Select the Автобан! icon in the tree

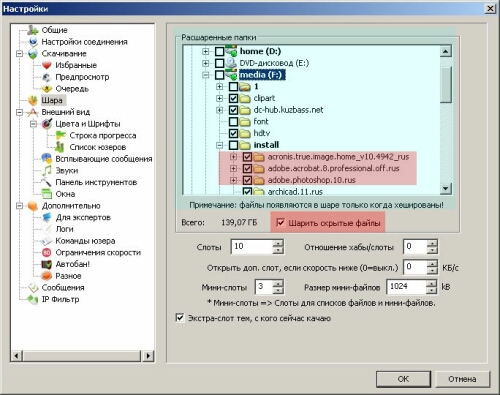(47, 264)
